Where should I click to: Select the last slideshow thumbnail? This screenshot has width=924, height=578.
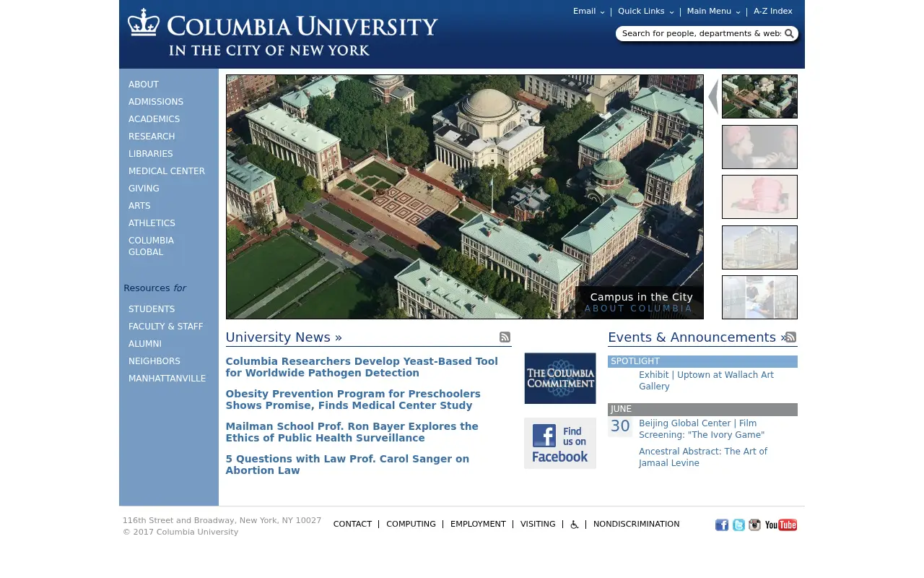click(759, 297)
